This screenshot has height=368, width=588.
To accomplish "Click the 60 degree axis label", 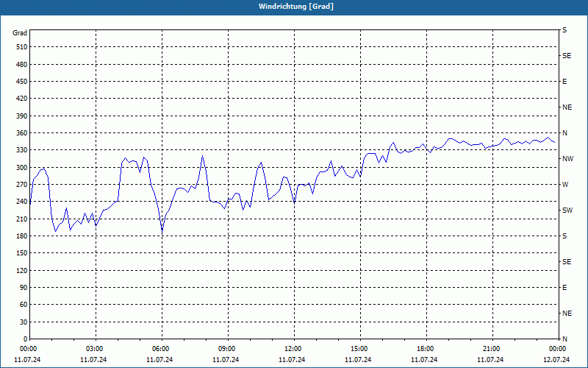I will 24,305.
